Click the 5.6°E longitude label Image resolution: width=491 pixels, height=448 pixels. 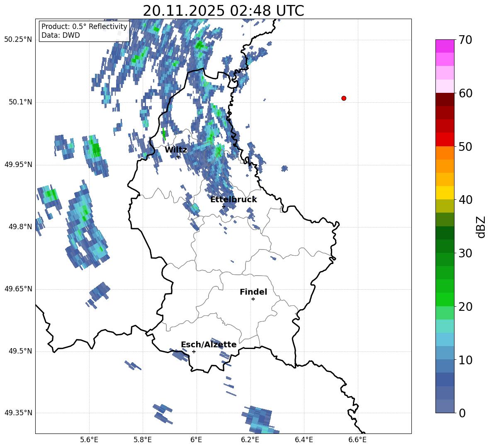pos(89,440)
